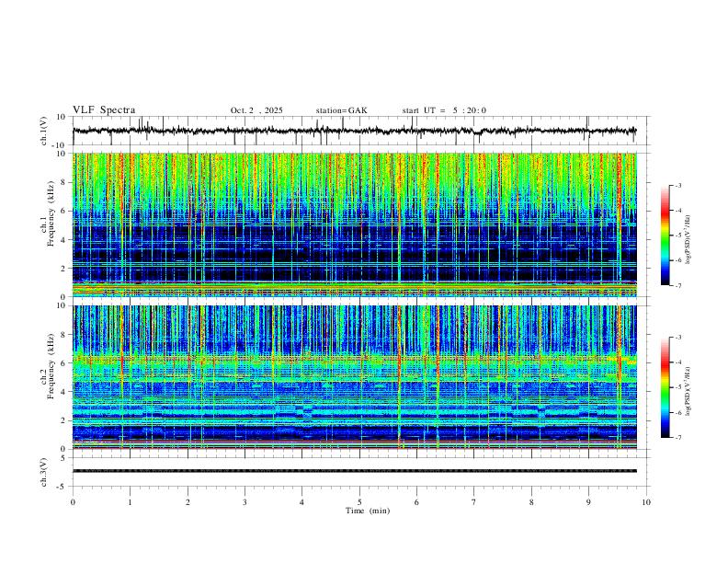The image size is (728, 563).
Task: Click the 'start UT = 5 : 20: 0' label
Action: click(x=444, y=110)
